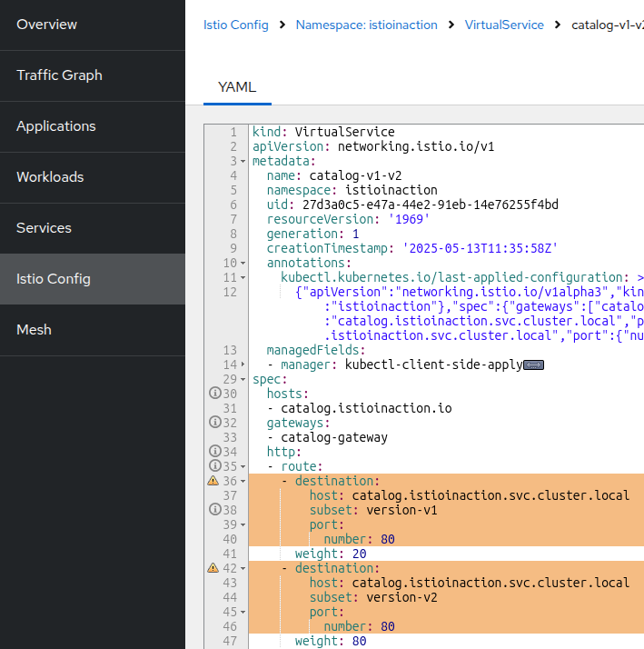Screen dimensions: 644x649
Task: Click the apiVersion networking.istio.io/v1 line
Action: (373, 146)
